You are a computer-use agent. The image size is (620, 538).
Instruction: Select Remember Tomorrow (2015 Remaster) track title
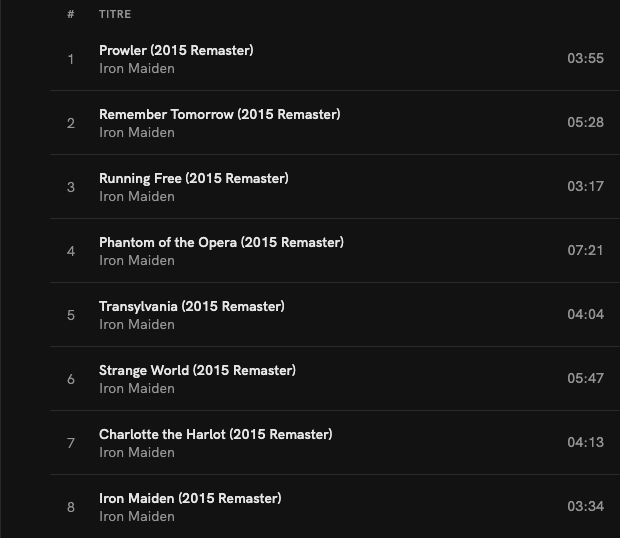tap(219, 114)
